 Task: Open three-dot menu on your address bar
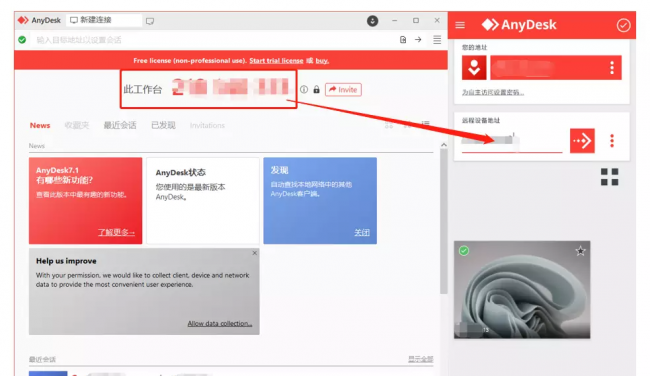(612, 68)
